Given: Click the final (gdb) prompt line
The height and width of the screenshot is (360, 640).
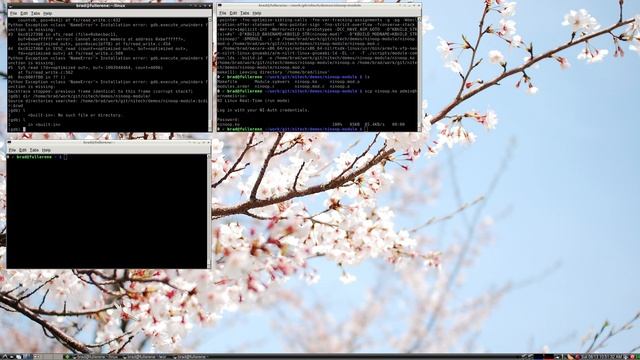Looking at the screenshot, I should click(17, 129).
